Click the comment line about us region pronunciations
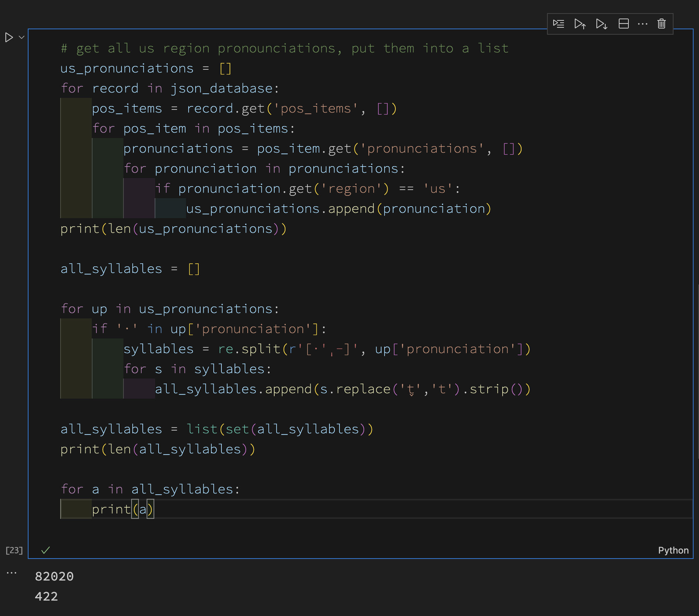699x616 pixels. click(284, 48)
